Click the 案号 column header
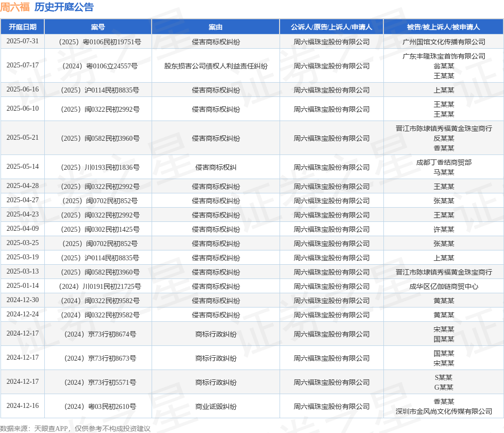The height and width of the screenshot is (433, 504). tap(98, 27)
